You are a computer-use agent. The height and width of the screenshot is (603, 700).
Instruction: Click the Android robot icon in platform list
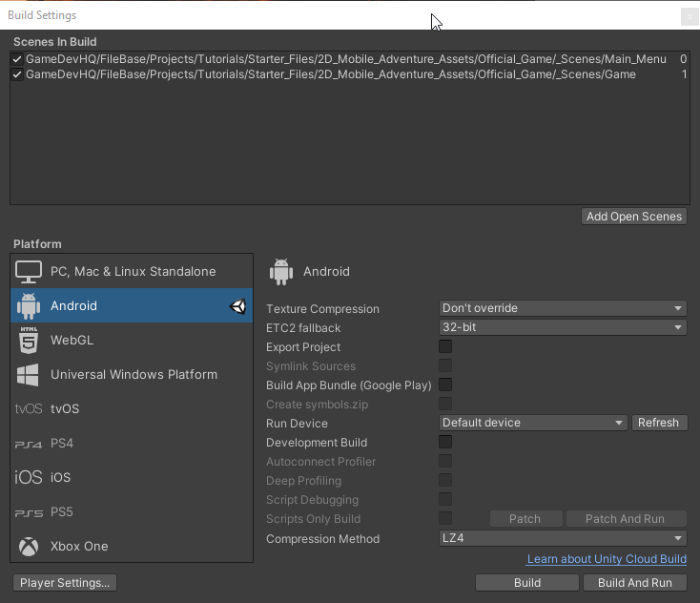tap(29, 306)
